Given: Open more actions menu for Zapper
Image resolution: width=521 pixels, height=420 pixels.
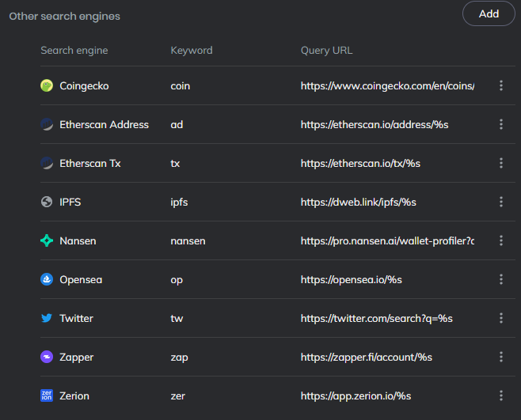Looking at the screenshot, I should pos(501,357).
